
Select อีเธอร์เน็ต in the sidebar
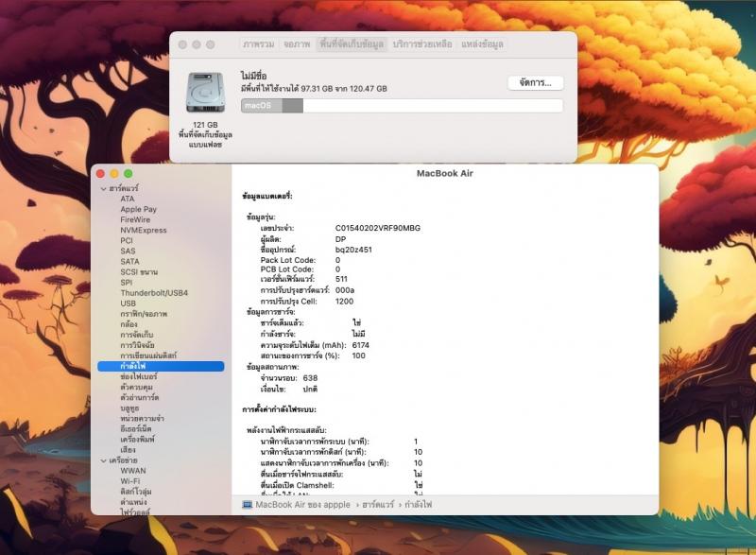pyautogui.click(x=136, y=428)
